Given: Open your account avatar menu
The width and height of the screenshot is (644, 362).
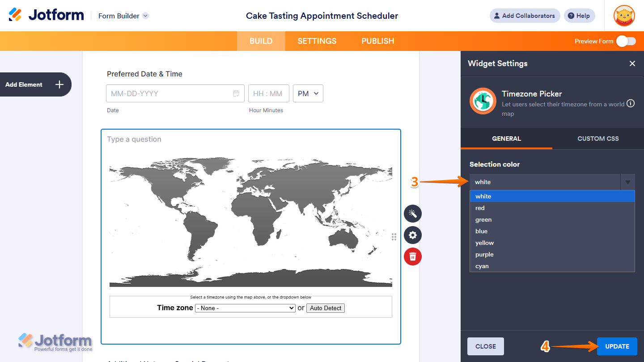Looking at the screenshot, I should 624,16.
